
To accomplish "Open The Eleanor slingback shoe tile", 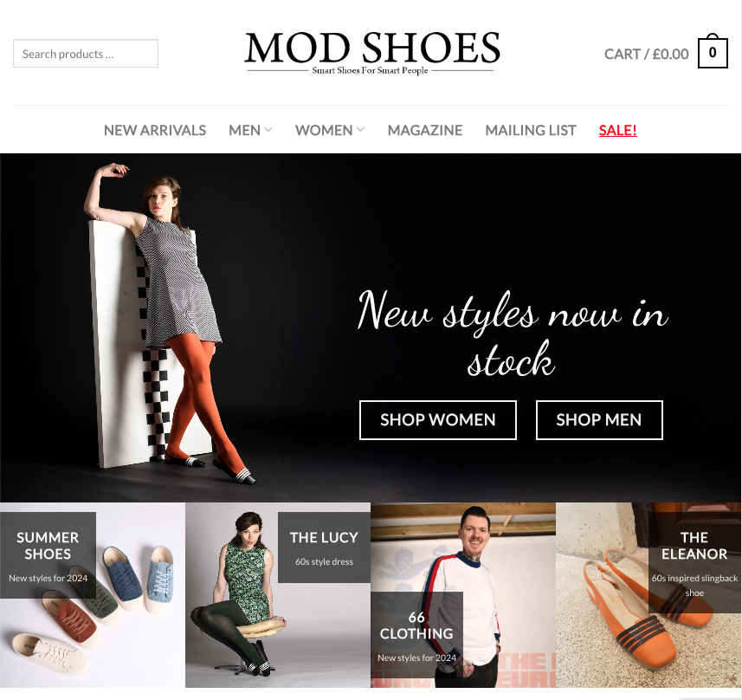I will 648,595.
